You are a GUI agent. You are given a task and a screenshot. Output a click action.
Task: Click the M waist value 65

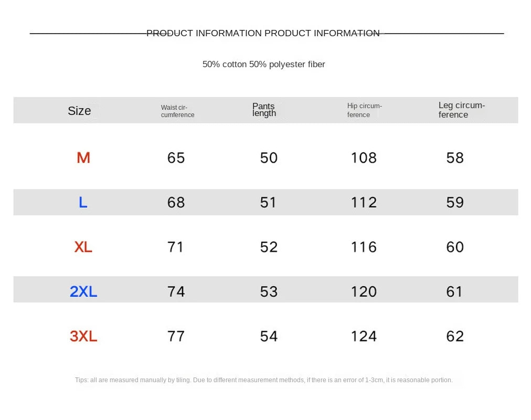176,158
